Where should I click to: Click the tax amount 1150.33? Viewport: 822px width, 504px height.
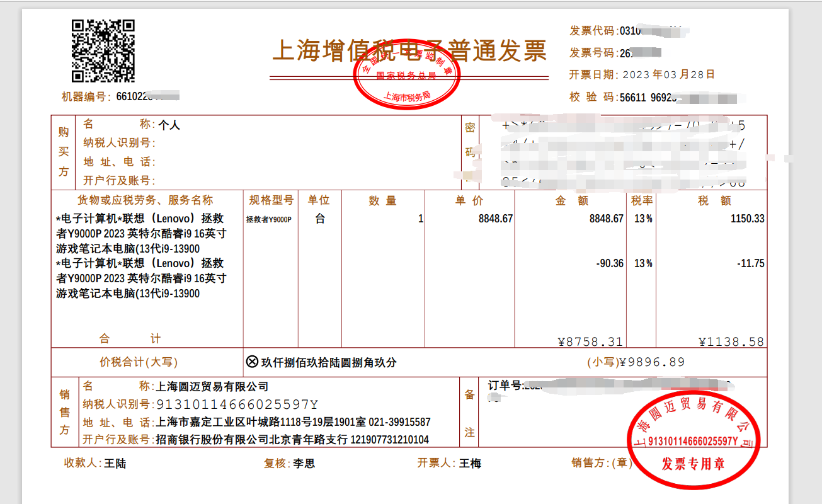(748, 219)
